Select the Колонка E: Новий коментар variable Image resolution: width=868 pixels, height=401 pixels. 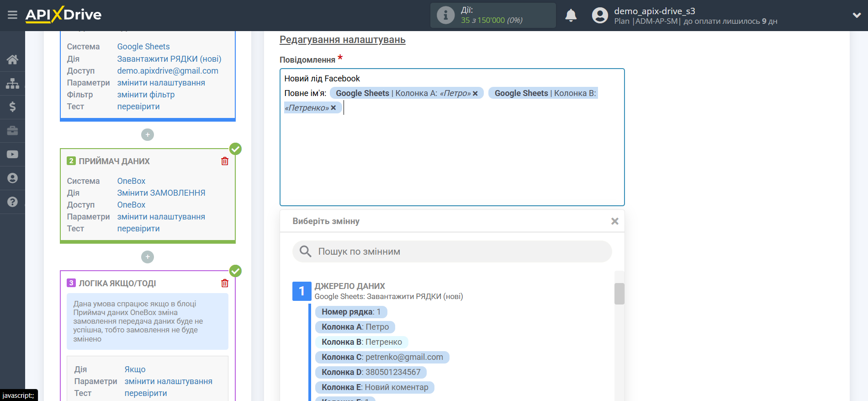[375, 387]
